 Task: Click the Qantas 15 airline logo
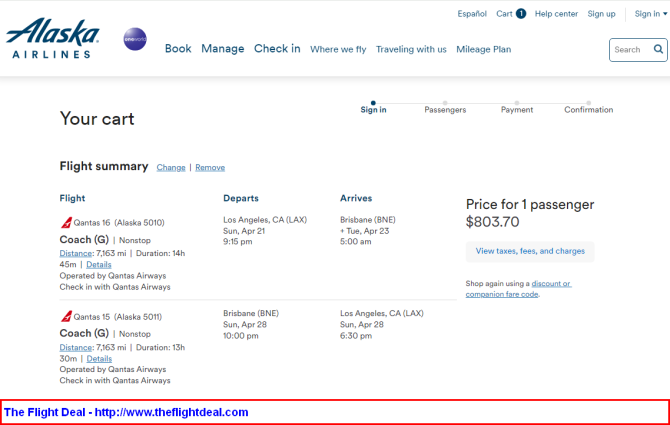[66, 317]
